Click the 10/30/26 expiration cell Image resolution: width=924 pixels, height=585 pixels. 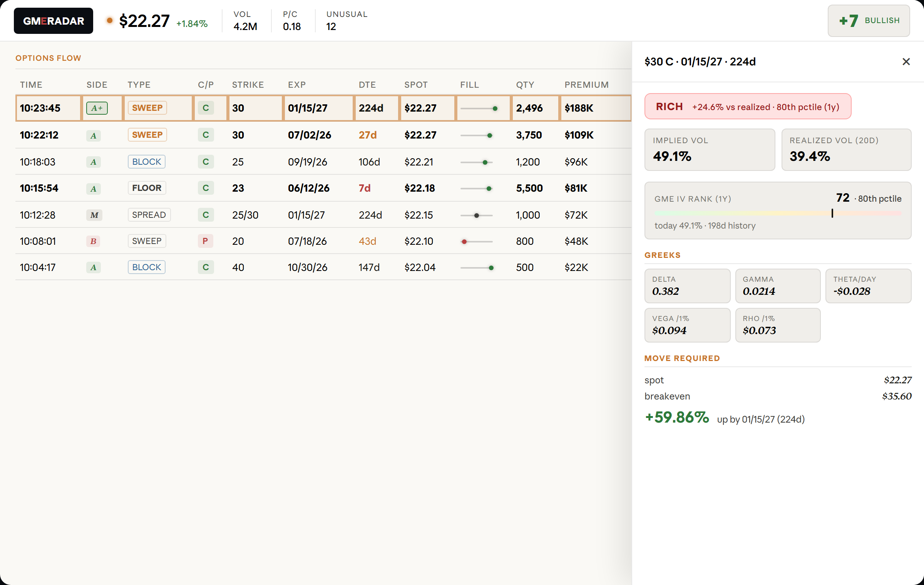click(308, 267)
